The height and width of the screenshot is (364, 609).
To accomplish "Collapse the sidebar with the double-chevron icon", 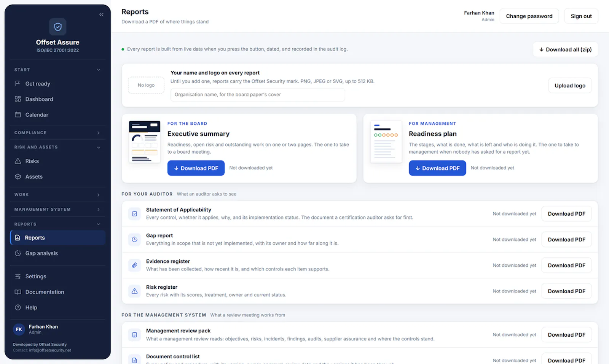I will pyautogui.click(x=101, y=14).
